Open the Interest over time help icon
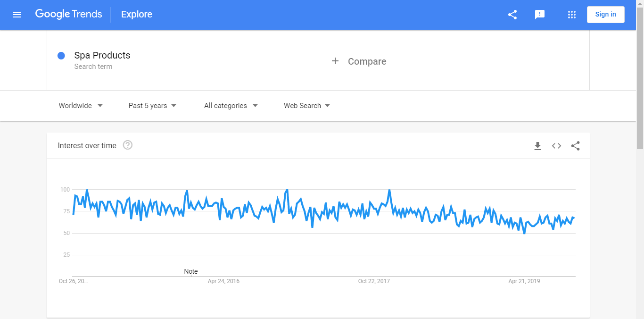 (128, 145)
